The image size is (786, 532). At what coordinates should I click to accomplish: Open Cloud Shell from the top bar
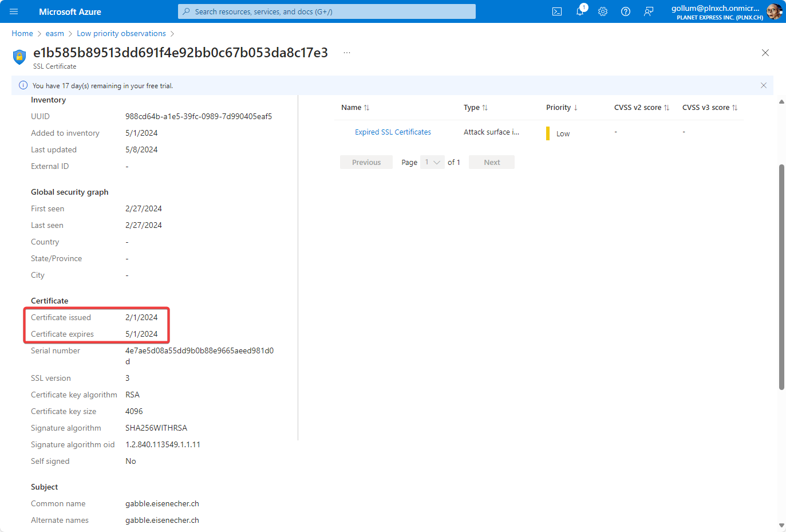click(556, 11)
